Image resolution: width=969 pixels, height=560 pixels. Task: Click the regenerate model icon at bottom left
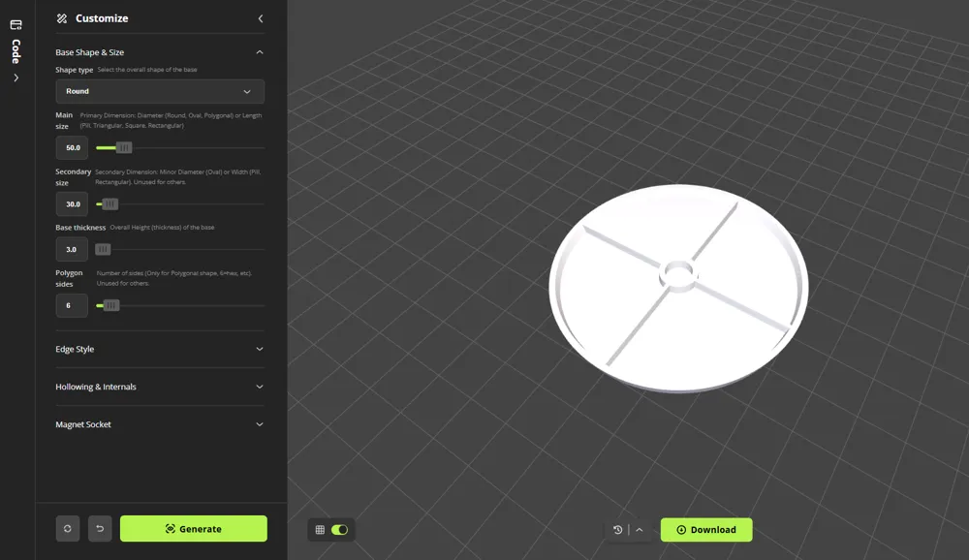pyautogui.click(x=67, y=528)
